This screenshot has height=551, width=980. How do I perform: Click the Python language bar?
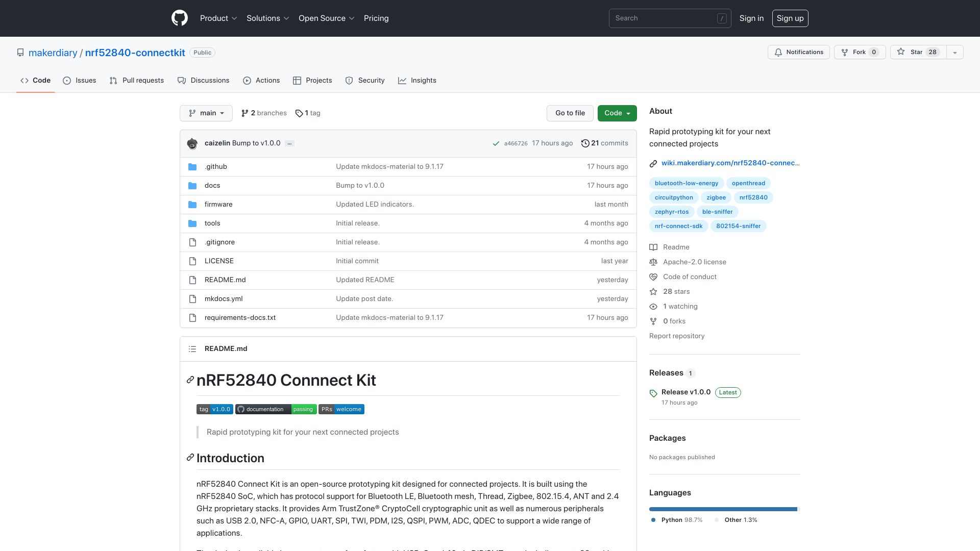[722, 509]
